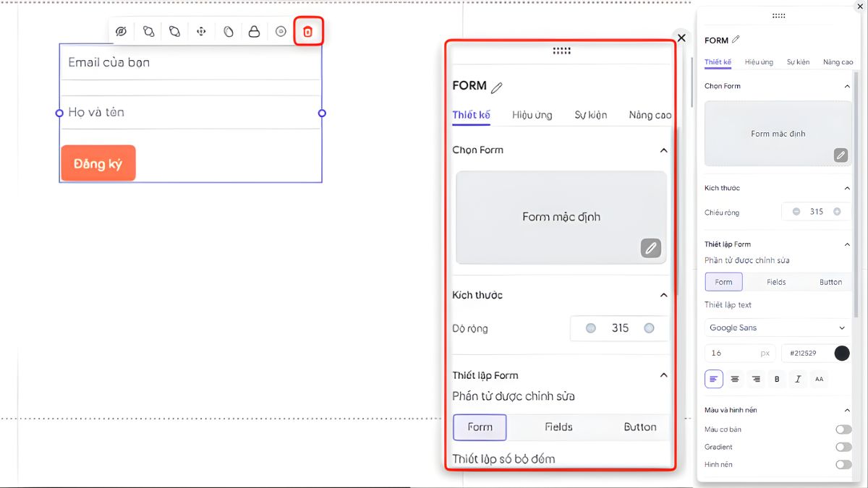Turn on the Gradient switch
Image resolution: width=868 pixels, height=488 pixels.
pyautogui.click(x=843, y=447)
